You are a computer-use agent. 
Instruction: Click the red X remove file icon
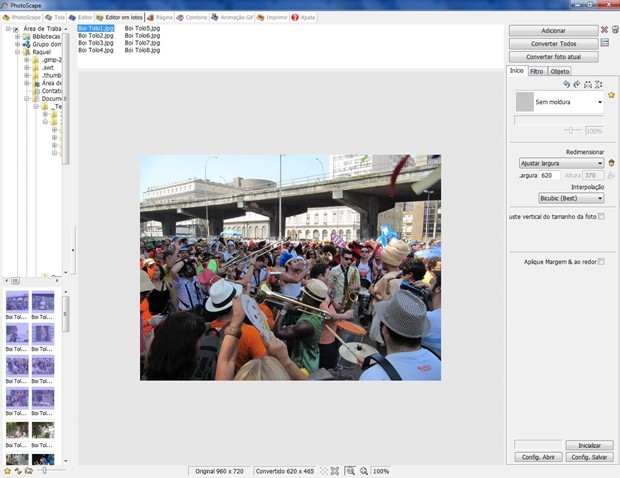pyautogui.click(x=603, y=30)
